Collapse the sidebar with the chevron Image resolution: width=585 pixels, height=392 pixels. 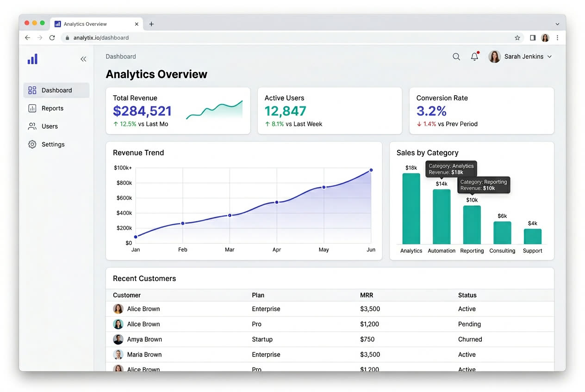click(83, 59)
